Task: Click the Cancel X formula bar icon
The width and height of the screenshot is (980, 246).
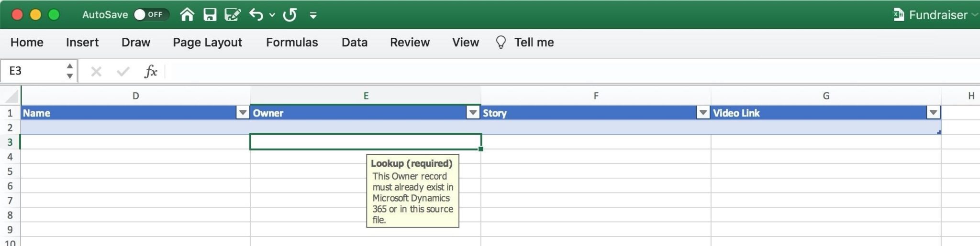Action: pyautogui.click(x=96, y=72)
